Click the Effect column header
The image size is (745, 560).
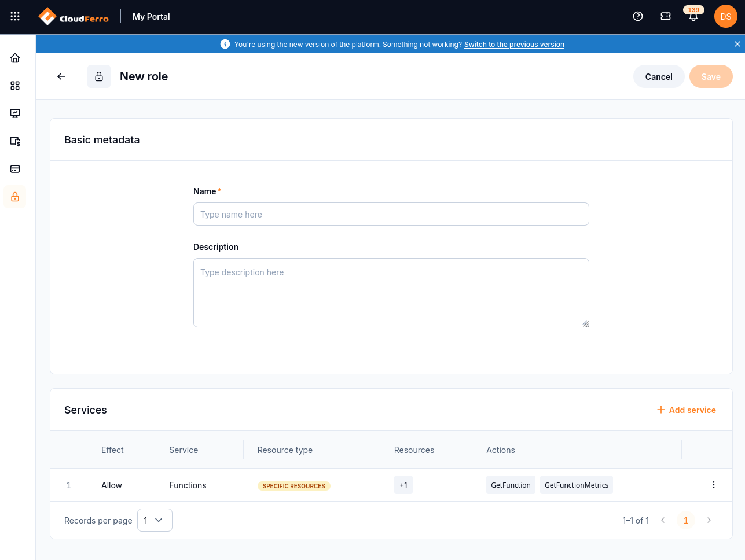pyautogui.click(x=112, y=450)
